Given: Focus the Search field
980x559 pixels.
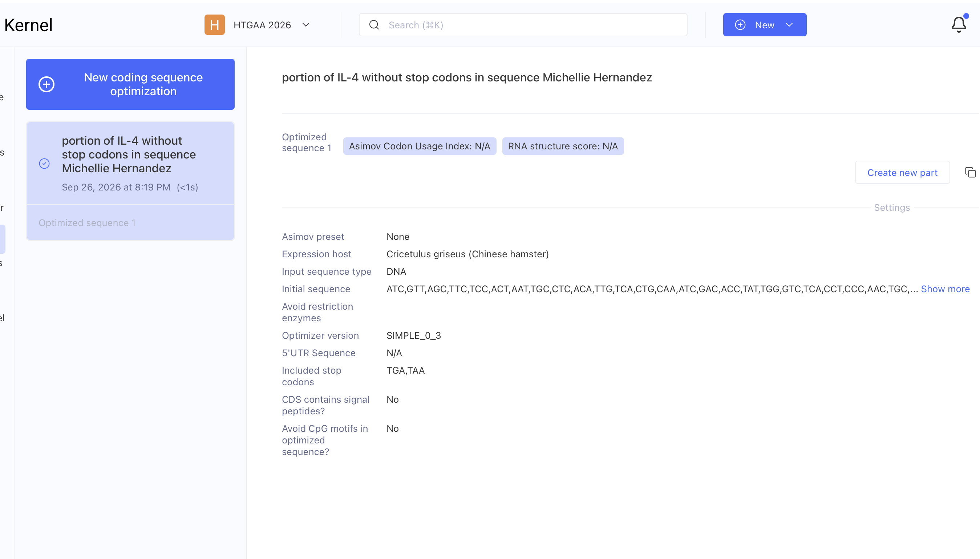Looking at the screenshot, I should 523,25.
